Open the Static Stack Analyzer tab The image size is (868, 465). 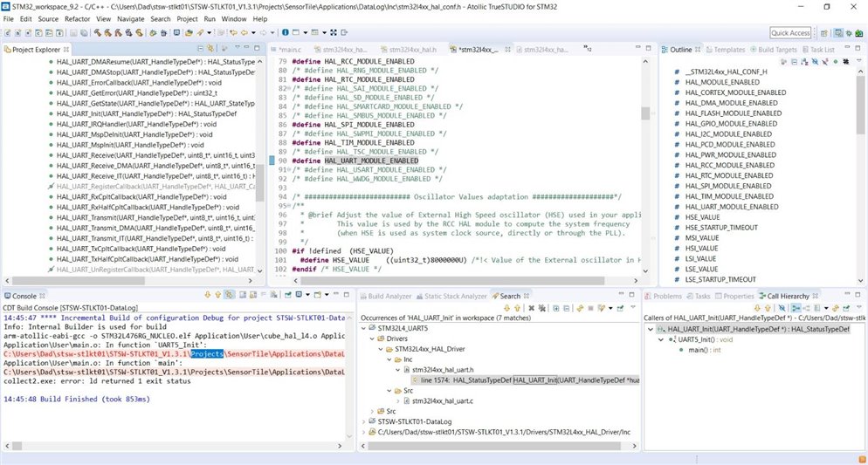pyautogui.click(x=454, y=297)
